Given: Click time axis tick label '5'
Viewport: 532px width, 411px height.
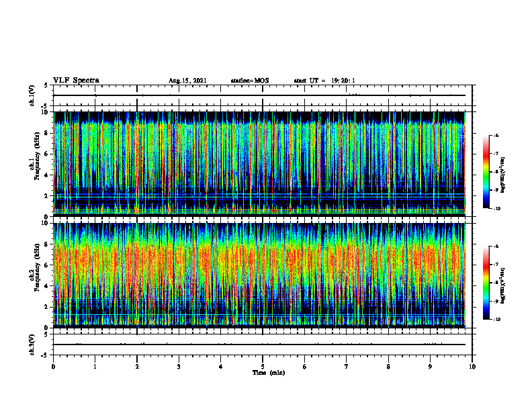Looking at the screenshot, I should (263, 367).
